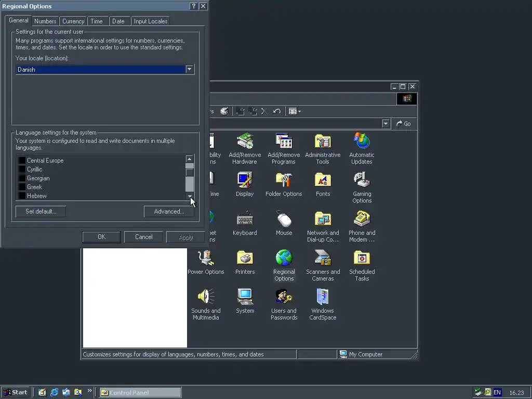Launch Internet Explorer from quick launch

point(54,393)
